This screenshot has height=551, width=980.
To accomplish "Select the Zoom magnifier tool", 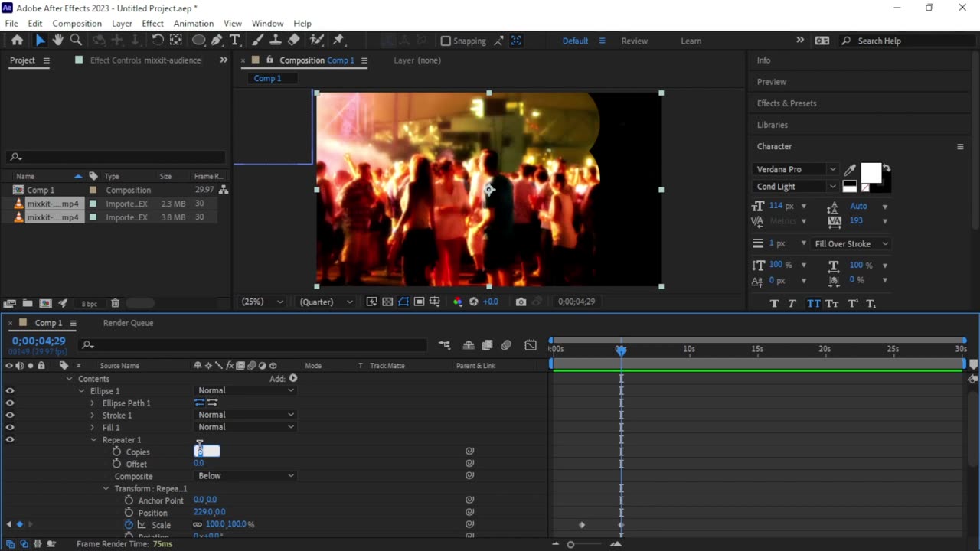I will [x=76, y=41].
